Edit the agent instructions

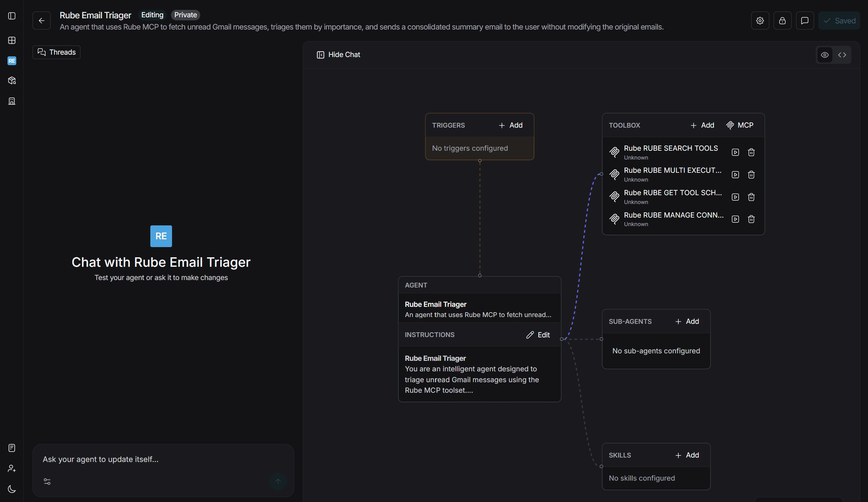pos(538,335)
